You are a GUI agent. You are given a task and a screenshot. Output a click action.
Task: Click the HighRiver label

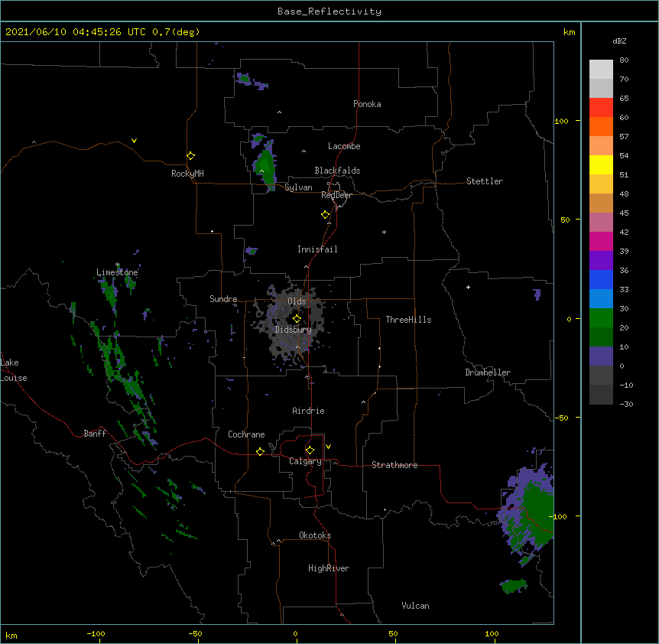pyautogui.click(x=329, y=568)
